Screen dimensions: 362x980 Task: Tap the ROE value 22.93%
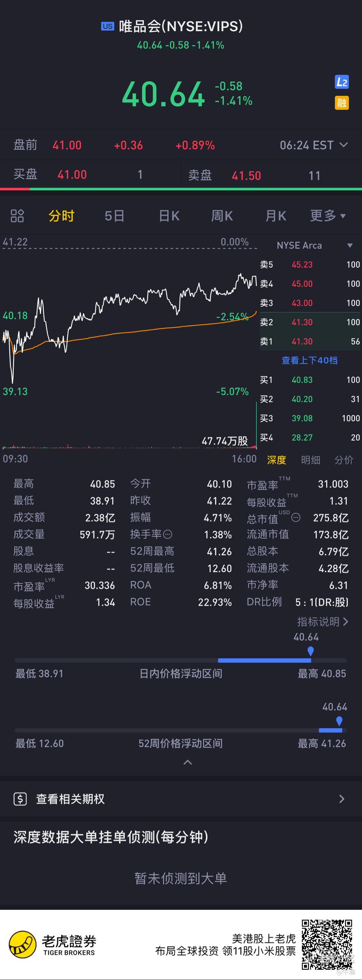[x=215, y=602]
